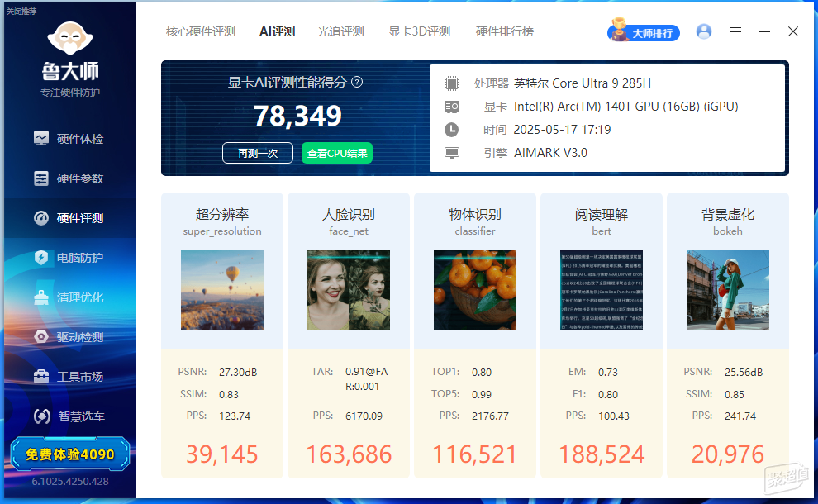Viewport: 818px width, 504px height.
Task: Click the 查看CPU结果 button
Action: tap(337, 153)
